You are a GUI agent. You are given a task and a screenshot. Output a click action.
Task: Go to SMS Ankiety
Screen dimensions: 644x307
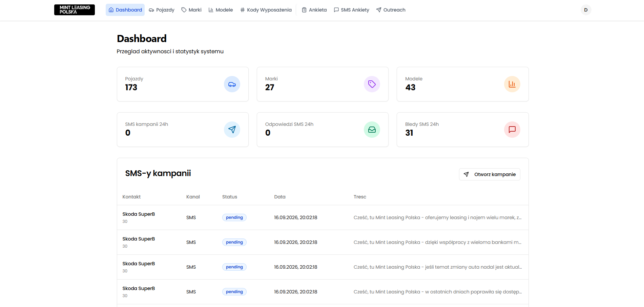click(352, 10)
